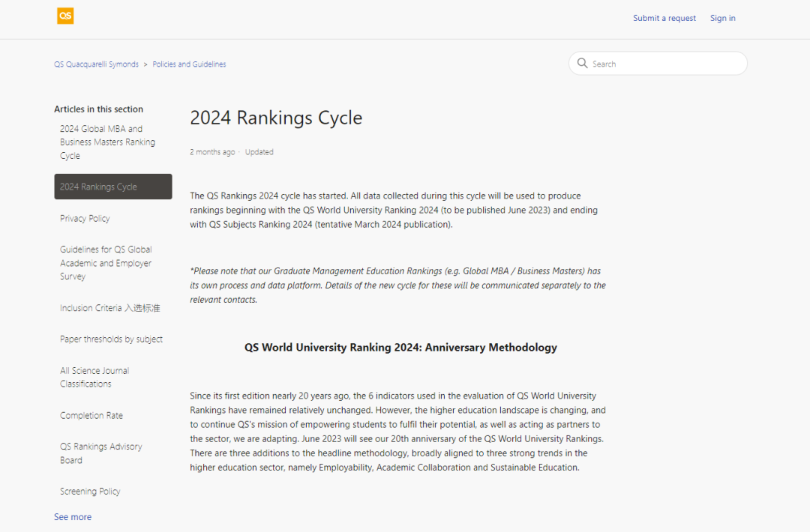
Task: Go to QS Quacquarelli Symonds breadcrumb
Action: tap(97, 64)
